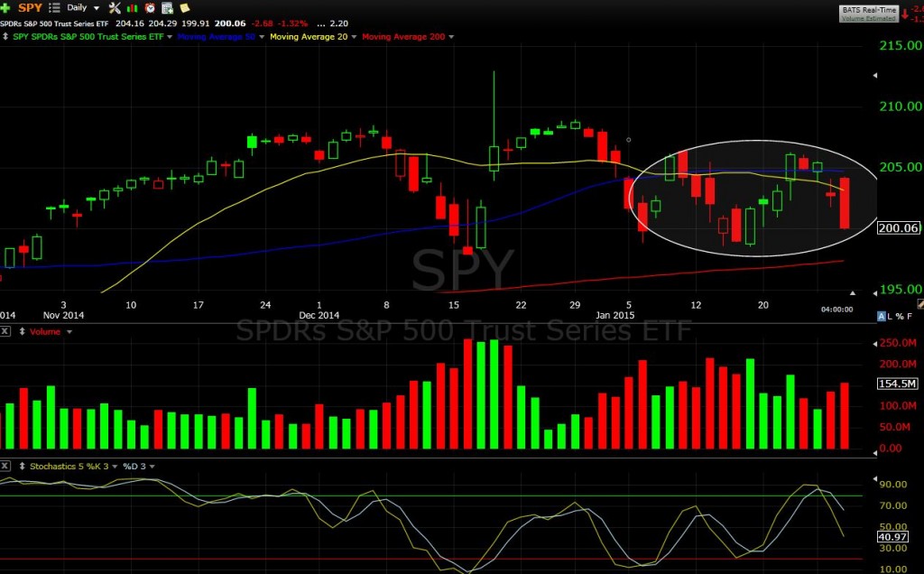Click the 250.0M volume axis label

click(x=898, y=344)
